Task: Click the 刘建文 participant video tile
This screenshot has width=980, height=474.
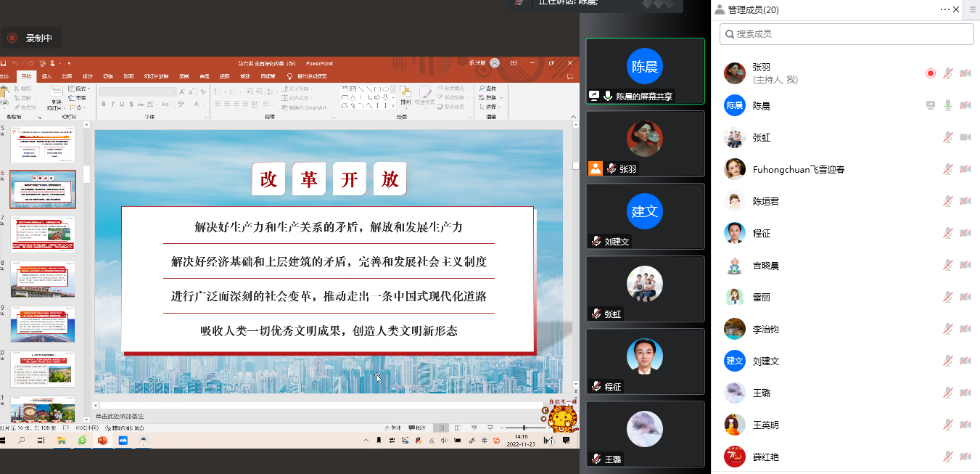Action: 645,216
